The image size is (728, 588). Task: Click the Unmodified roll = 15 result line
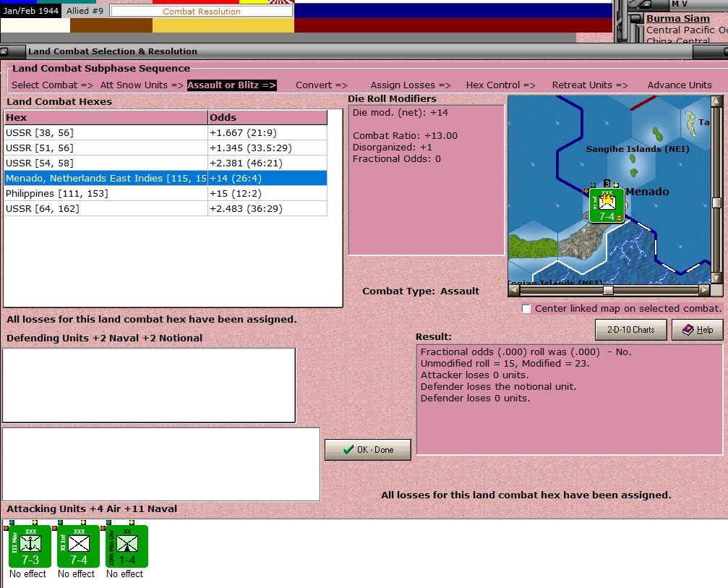tap(505, 364)
